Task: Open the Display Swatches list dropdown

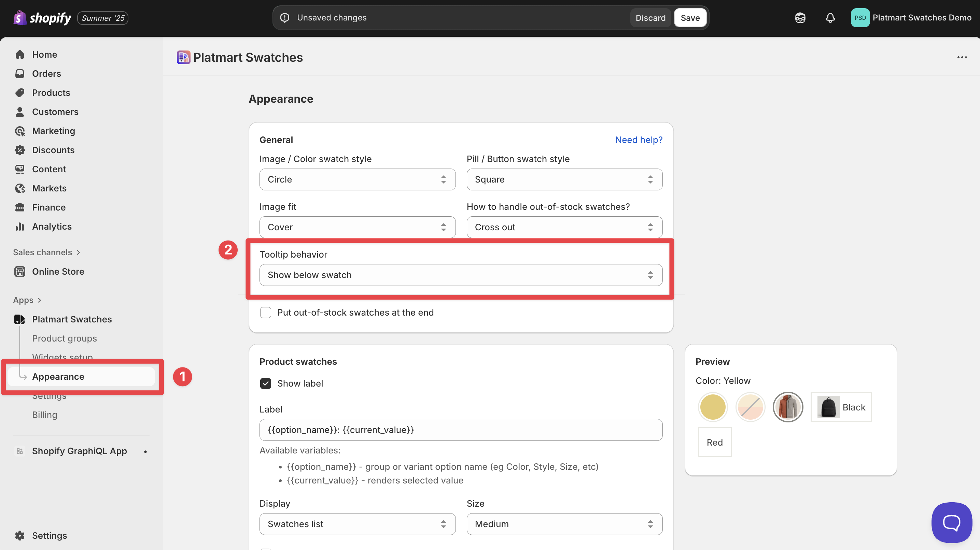Action: pyautogui.click(x=357, y=524)
